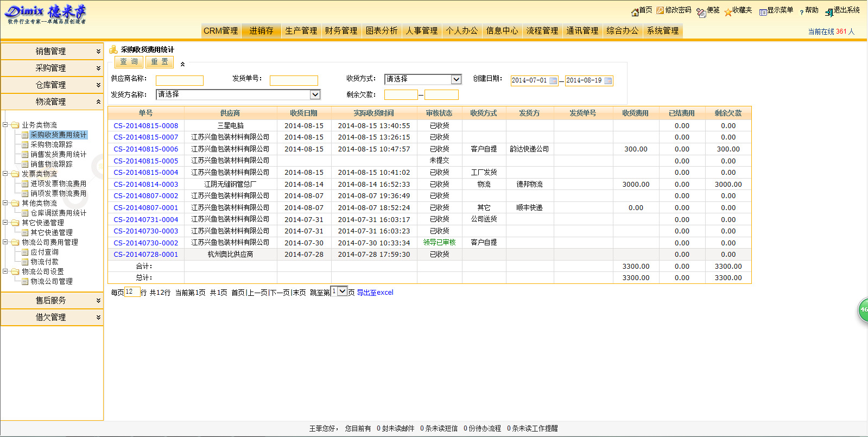868x437 pixels.
Task: Focus the minimum 剩余欠款 input field
Action: tap(401, 95)
